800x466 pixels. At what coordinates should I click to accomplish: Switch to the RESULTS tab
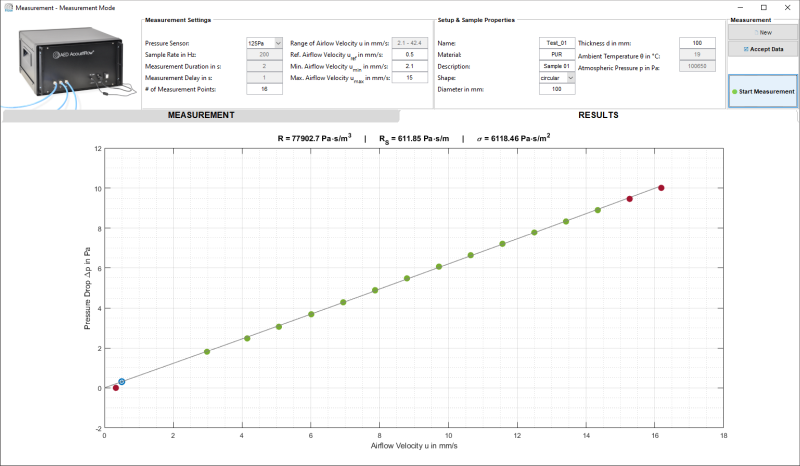point(598,115)
